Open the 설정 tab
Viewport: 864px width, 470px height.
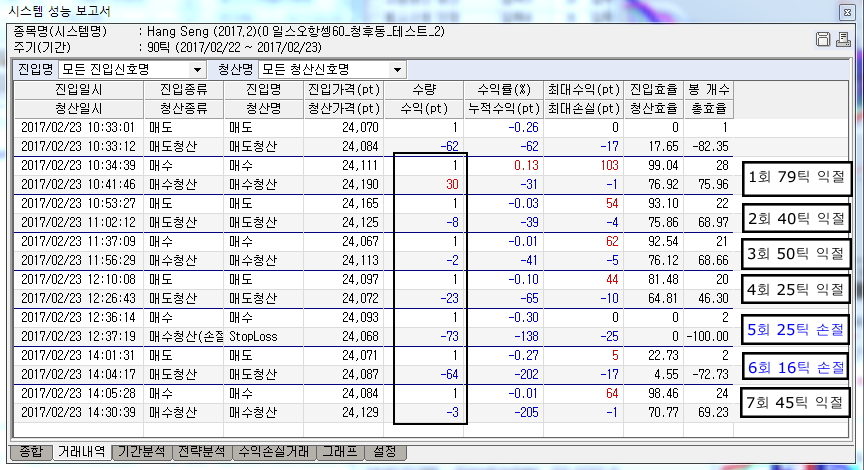click(386, 452)
